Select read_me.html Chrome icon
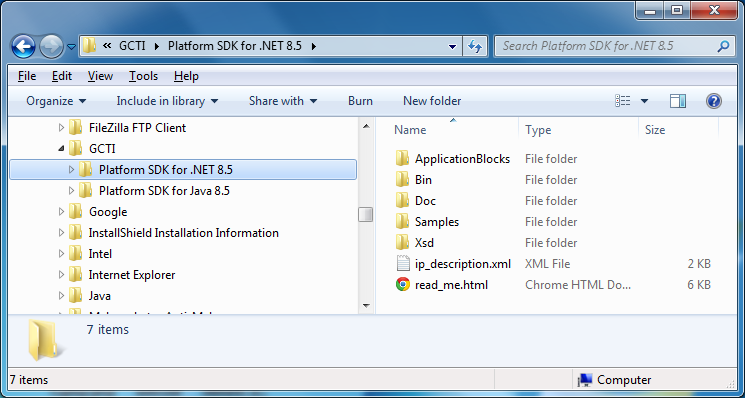 [x=402, y=284]
